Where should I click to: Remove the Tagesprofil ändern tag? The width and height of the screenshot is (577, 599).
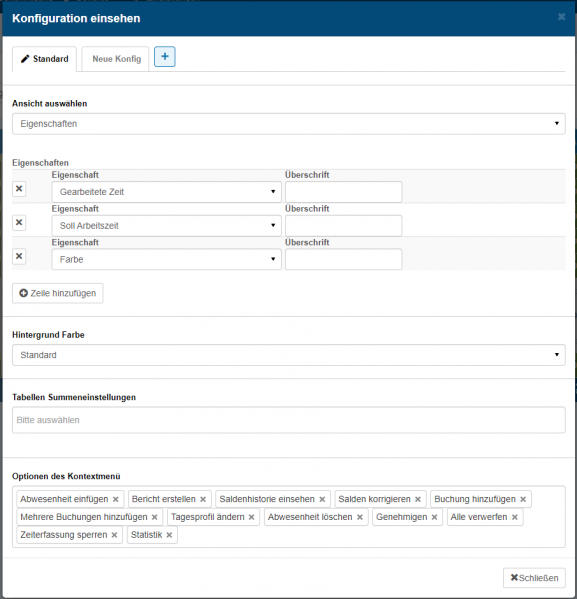pyautogui.click(x=251, y=517)
